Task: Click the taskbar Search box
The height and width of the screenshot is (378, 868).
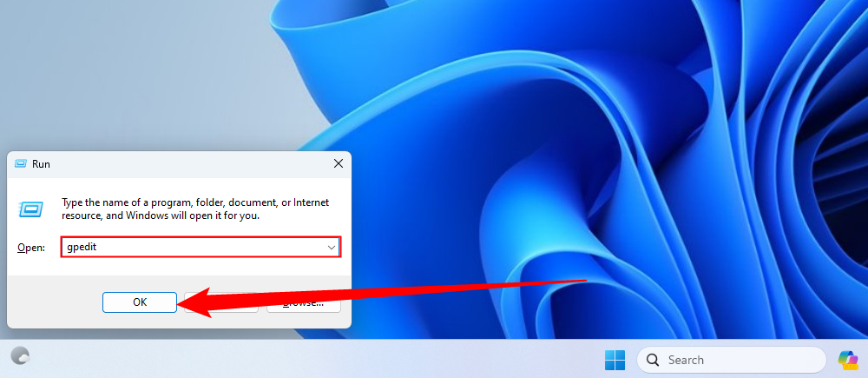Action: pyautogui.click(x=731, y=360)
